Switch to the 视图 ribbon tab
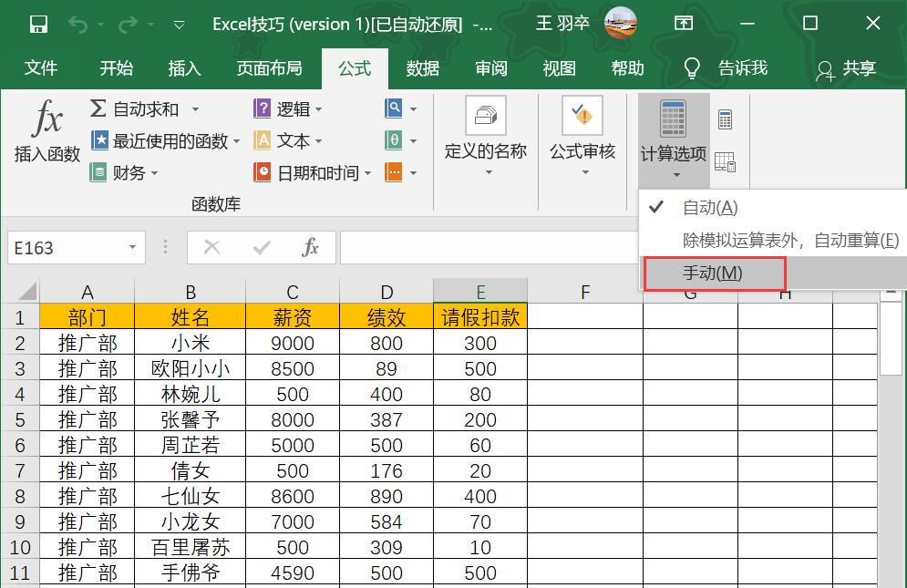Screen dimensions: 907x588 pos(558,68)
